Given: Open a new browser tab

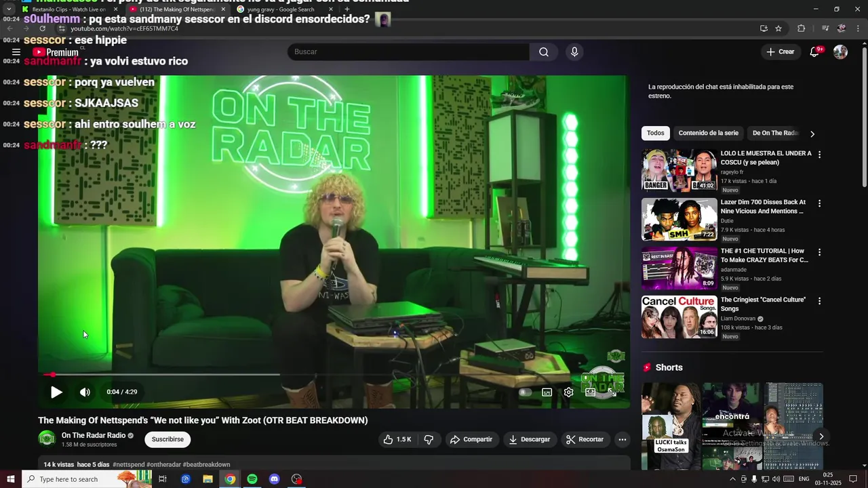Looking at the screenshot, I should tap(347, 9).
